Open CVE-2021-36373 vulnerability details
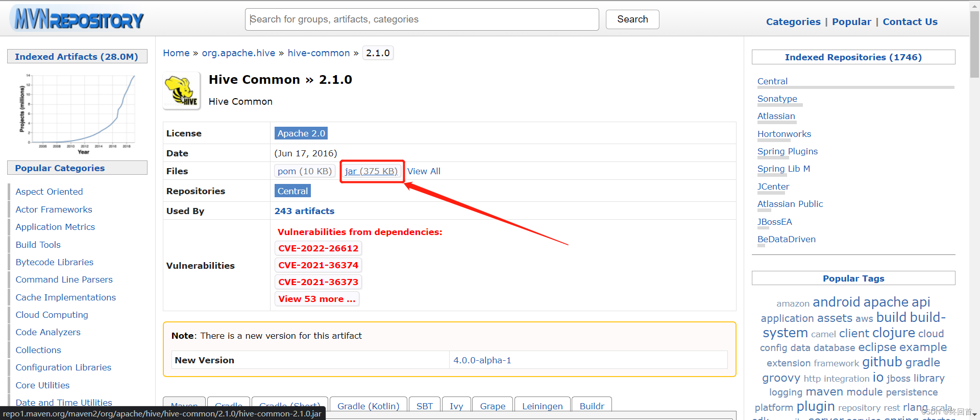Screen dimensions: 980x420 (318, 282)
